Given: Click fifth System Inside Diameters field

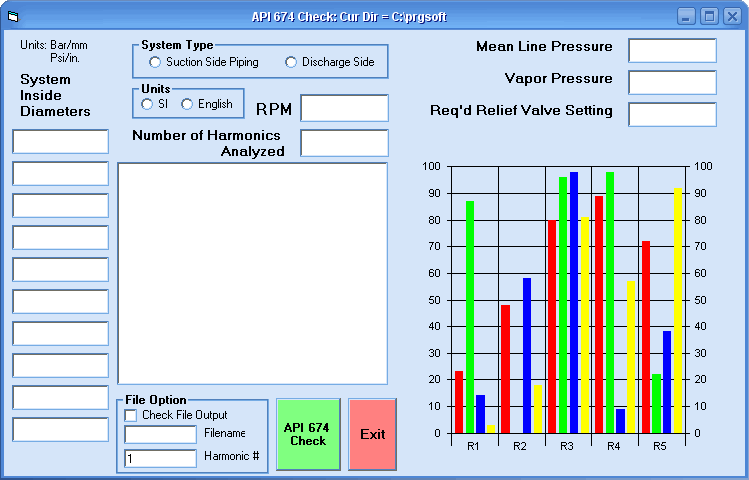Looking at the screenshot, I should [61, 269].
